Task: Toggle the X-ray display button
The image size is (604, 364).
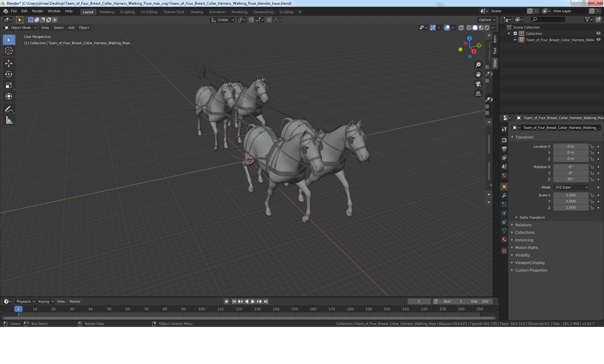Action: pos(461,28)
